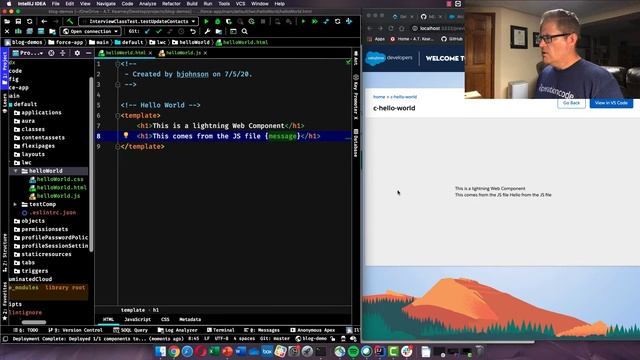Screen dimensions: 640x360
Task: Click the Git update project blue checkmark
Action: (147, 31)
